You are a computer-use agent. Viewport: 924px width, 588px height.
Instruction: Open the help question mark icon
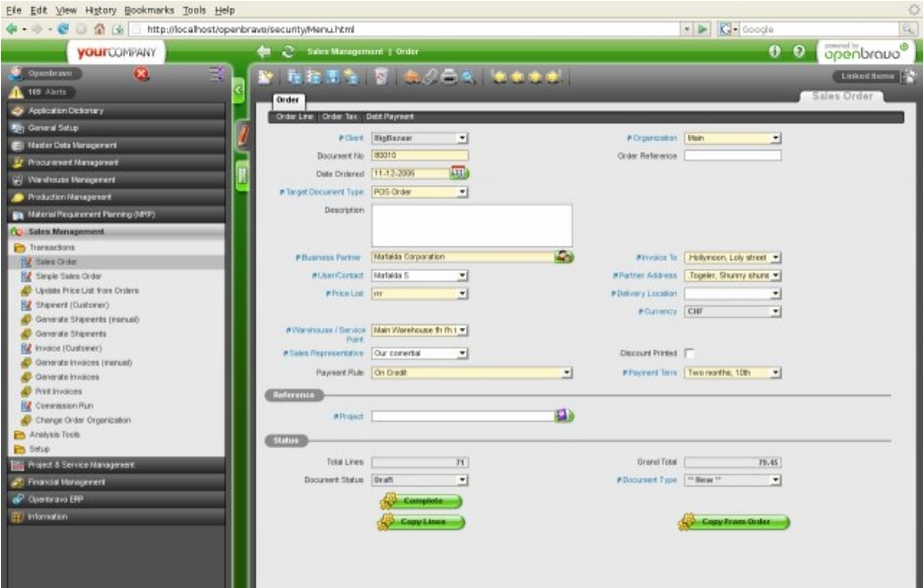[799, 51]
